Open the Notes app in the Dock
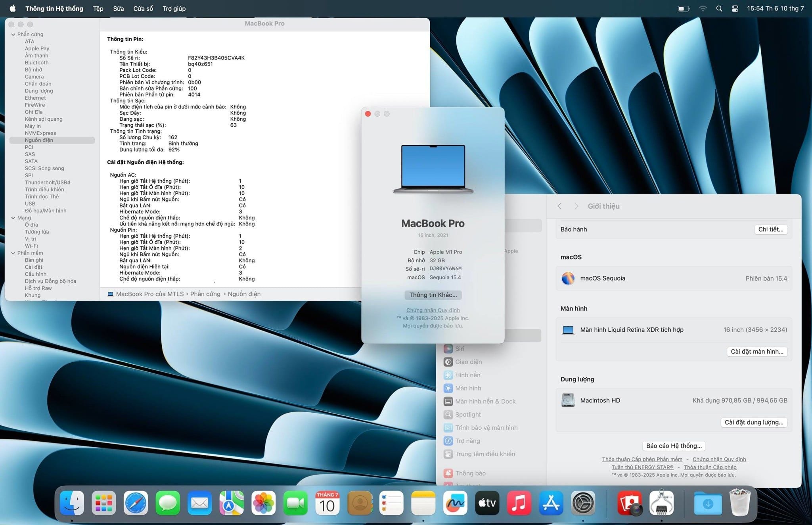 pyautogui.click(x=423, y=503)
